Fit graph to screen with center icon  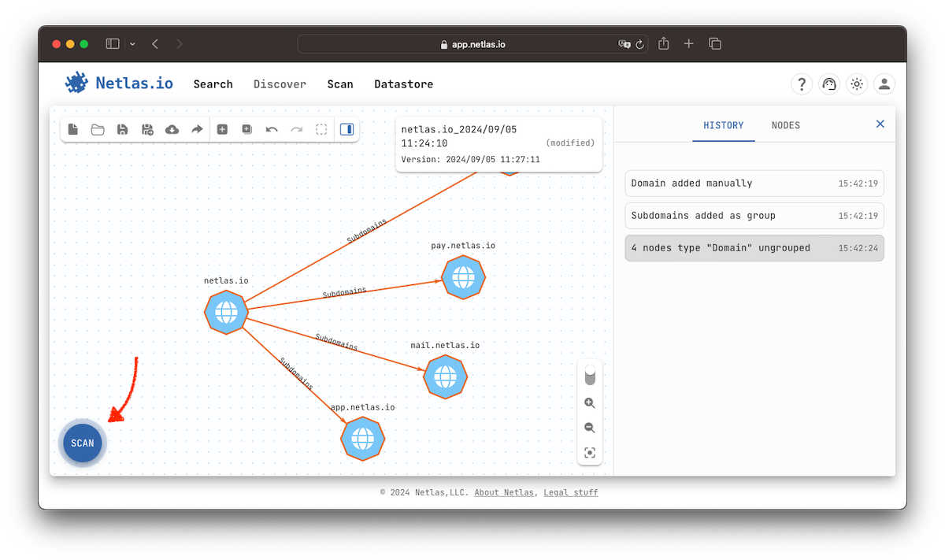(590, 453)
